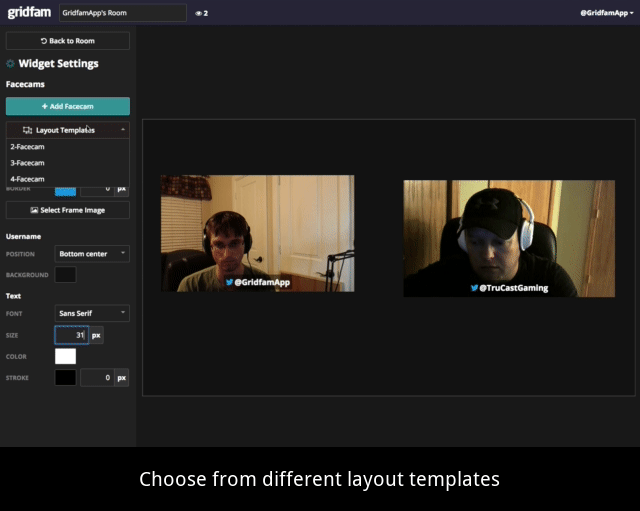Open the black Stroke color swatch
Viewport: 640px width, 511px height.
65,378
